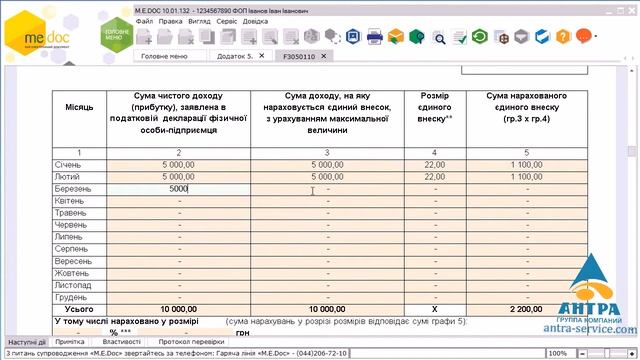Select Січень contribution rate cell 22,00
The width and height of the screenshot is (640, 360).
435,165
